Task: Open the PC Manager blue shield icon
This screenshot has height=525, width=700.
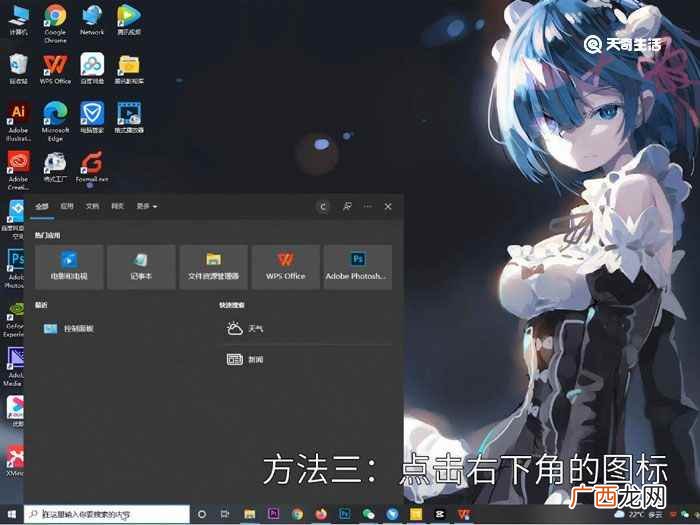Action: point(92,117)
